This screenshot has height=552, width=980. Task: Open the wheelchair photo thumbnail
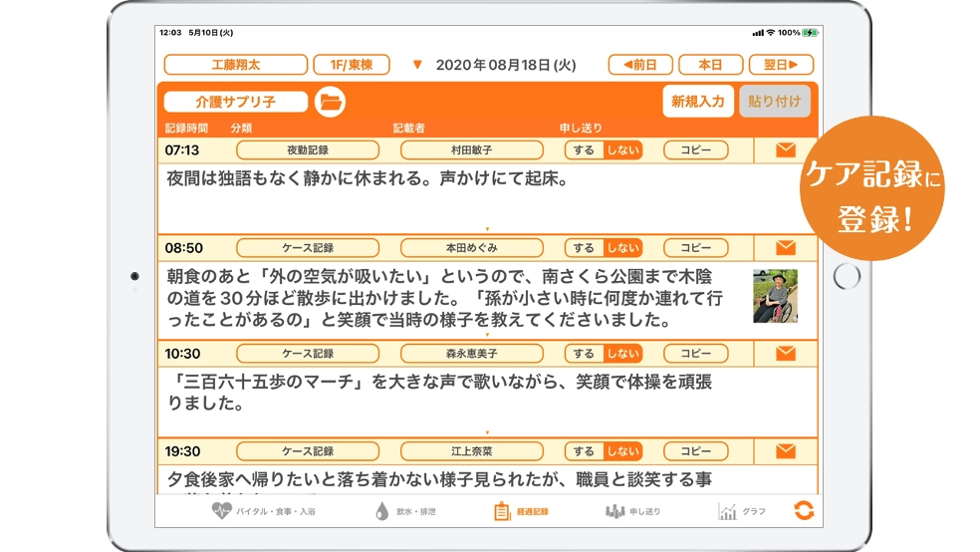point(775,296)
